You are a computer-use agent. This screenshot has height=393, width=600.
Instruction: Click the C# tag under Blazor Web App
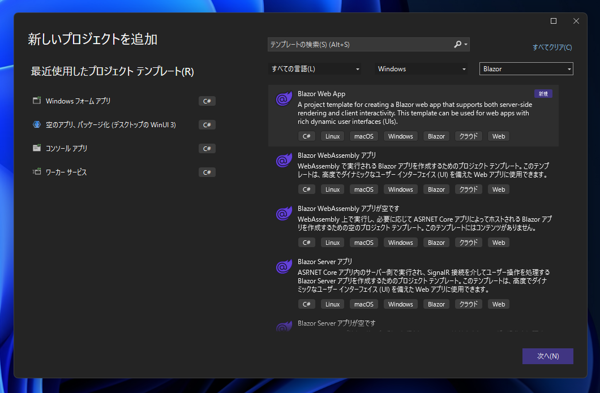pyautogui.click(x=307, y=136)
